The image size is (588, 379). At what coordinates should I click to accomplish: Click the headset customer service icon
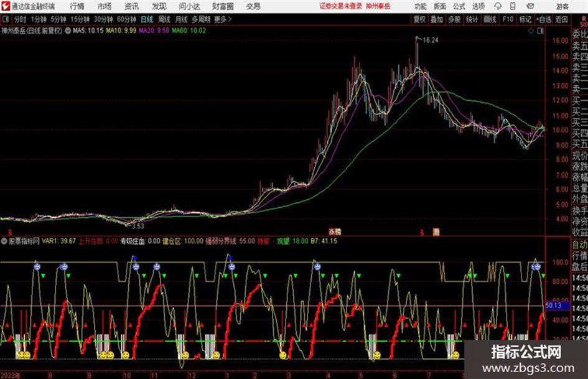coord(498,6)
